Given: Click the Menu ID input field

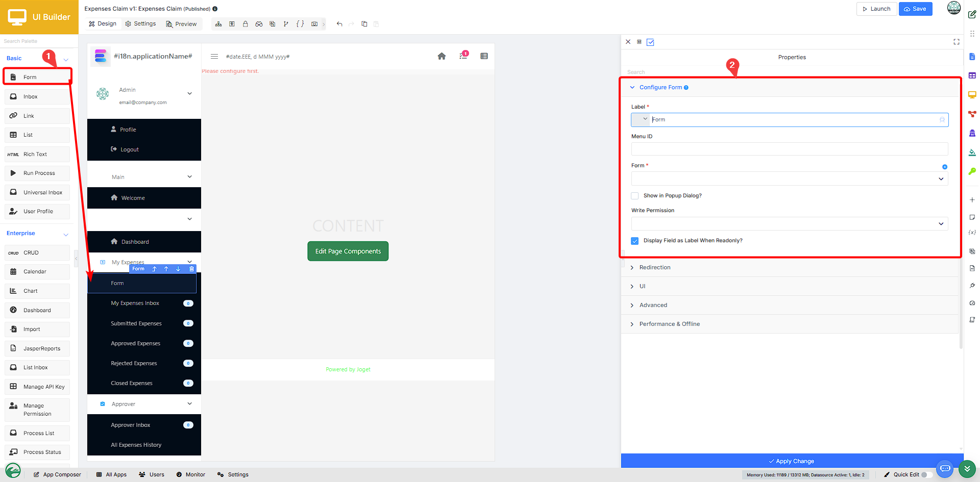Looking at the screenshot, I should [790, 149].
